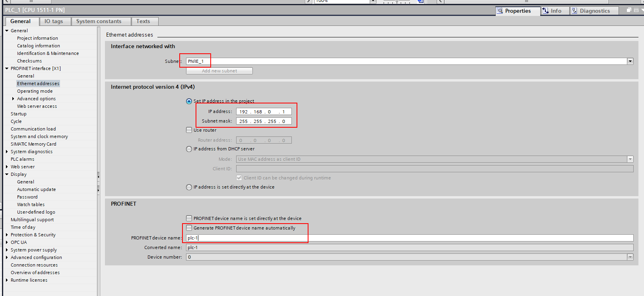Click the Client ID field
This screenshot has width=644, height=296.
point(435,169)
